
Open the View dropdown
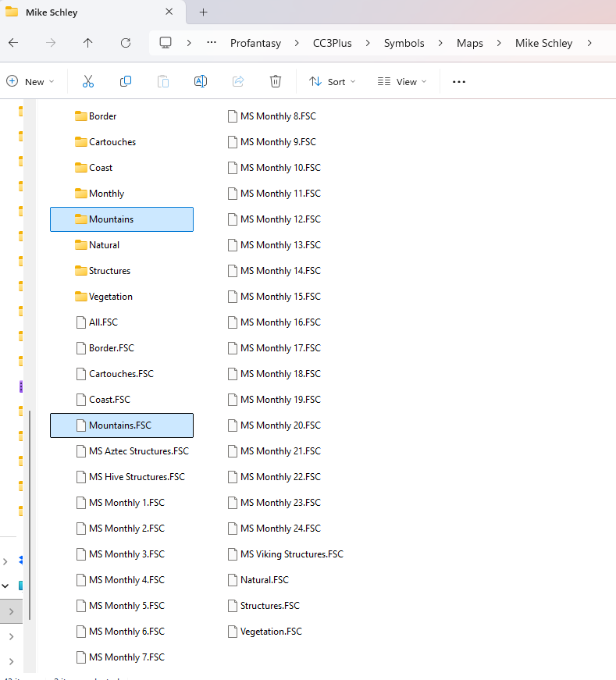coord(401,82)
